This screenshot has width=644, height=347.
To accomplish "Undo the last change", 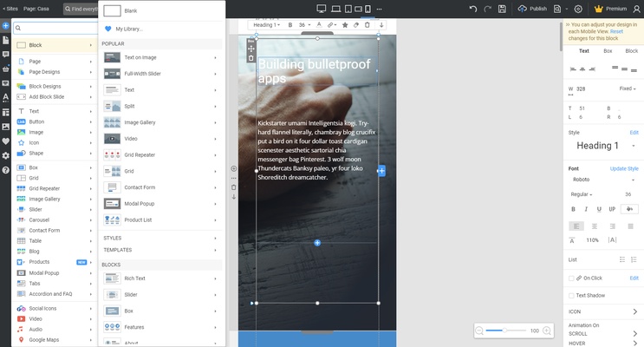I will pyautogui.click(x=473, y=9).
